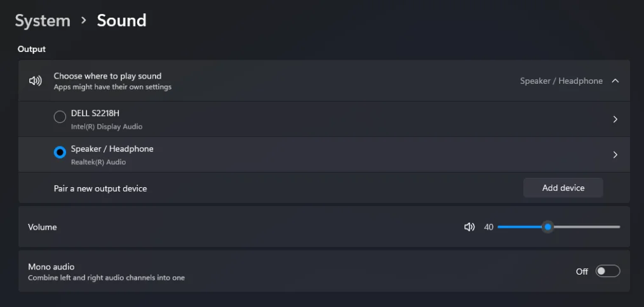Mute using the Volume speaker icon

[469, 226]
